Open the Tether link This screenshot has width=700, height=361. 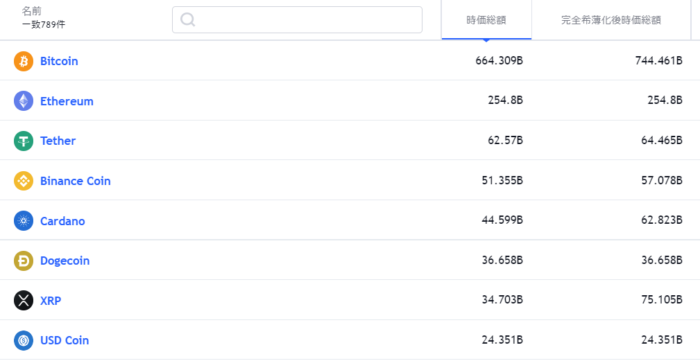[58, 141]
